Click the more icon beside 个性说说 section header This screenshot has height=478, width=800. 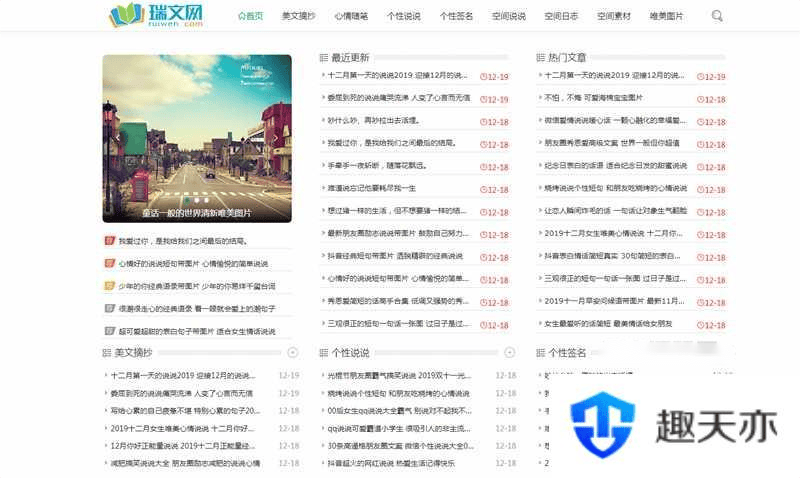[x=509, y=353]
